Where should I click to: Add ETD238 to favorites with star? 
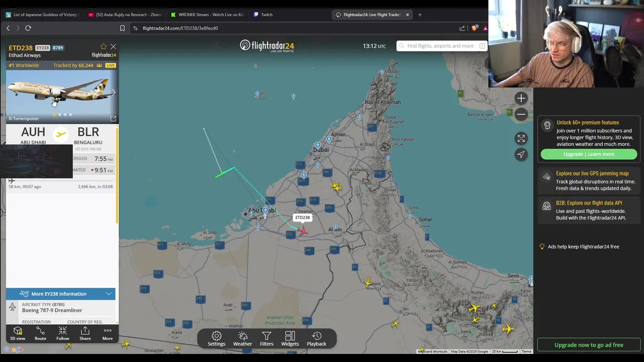click(x=104, y=47)
